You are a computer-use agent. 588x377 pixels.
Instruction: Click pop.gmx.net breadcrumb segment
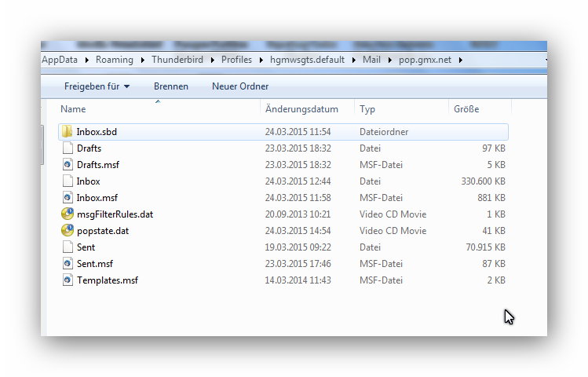[425, 60]
